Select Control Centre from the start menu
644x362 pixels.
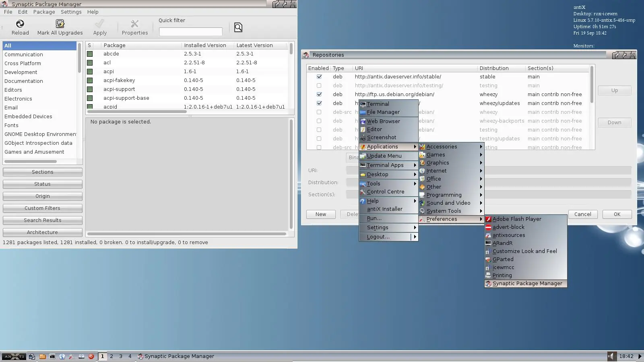coord(388,192)
